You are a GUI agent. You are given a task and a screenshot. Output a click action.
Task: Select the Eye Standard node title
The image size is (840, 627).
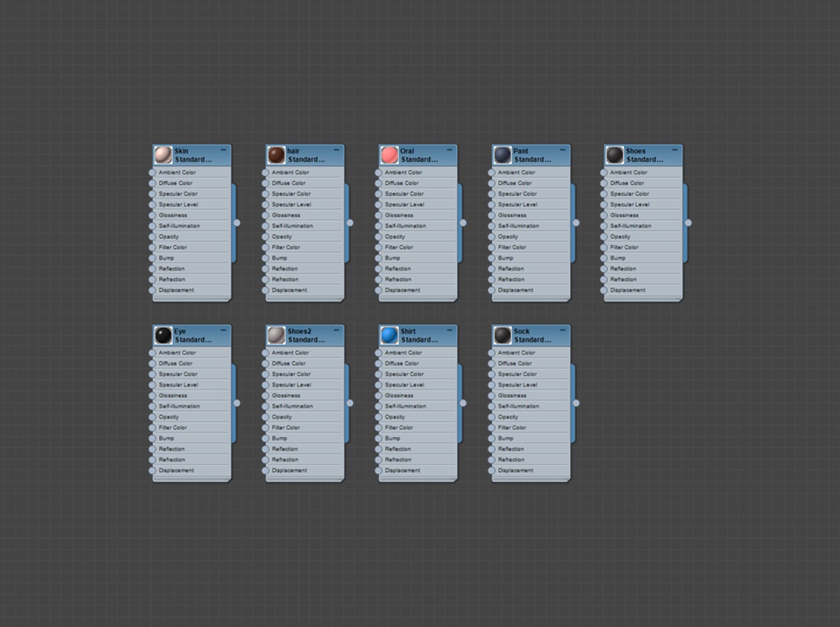click(193, 336)
